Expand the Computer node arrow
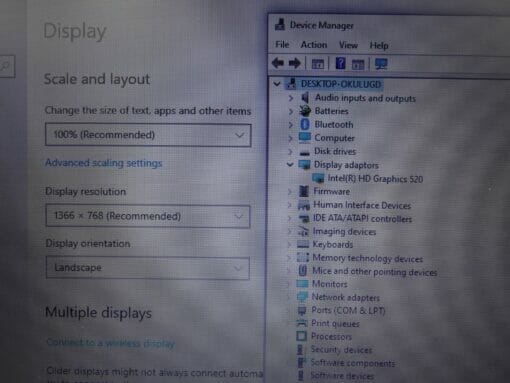 click(x=290, y=138)
